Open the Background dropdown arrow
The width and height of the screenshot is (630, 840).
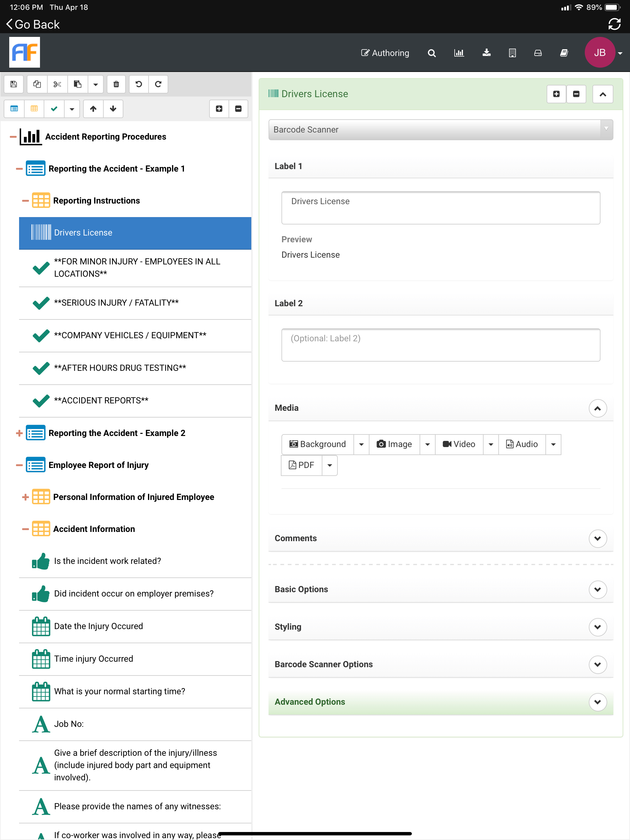point(361,444)
